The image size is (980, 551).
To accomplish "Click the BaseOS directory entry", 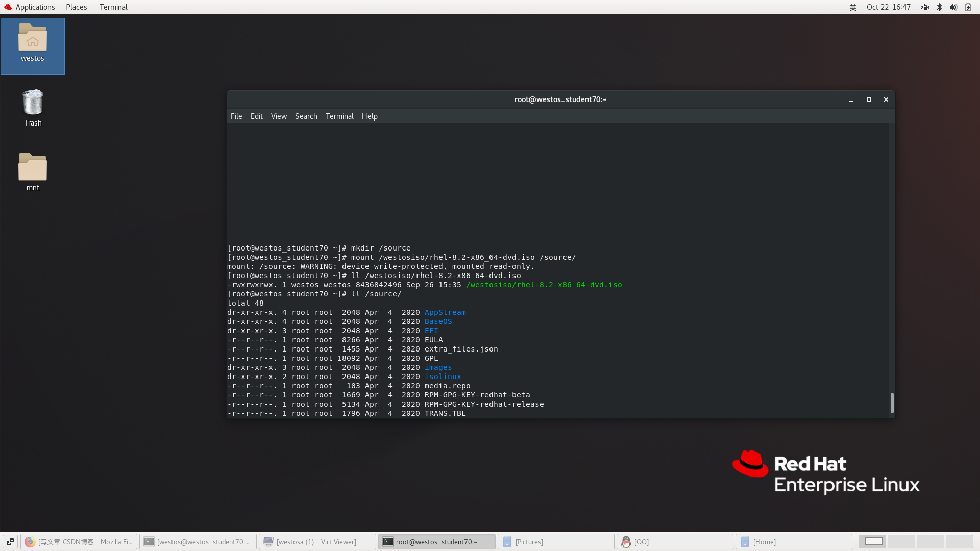I will click(x=438, y=322).
